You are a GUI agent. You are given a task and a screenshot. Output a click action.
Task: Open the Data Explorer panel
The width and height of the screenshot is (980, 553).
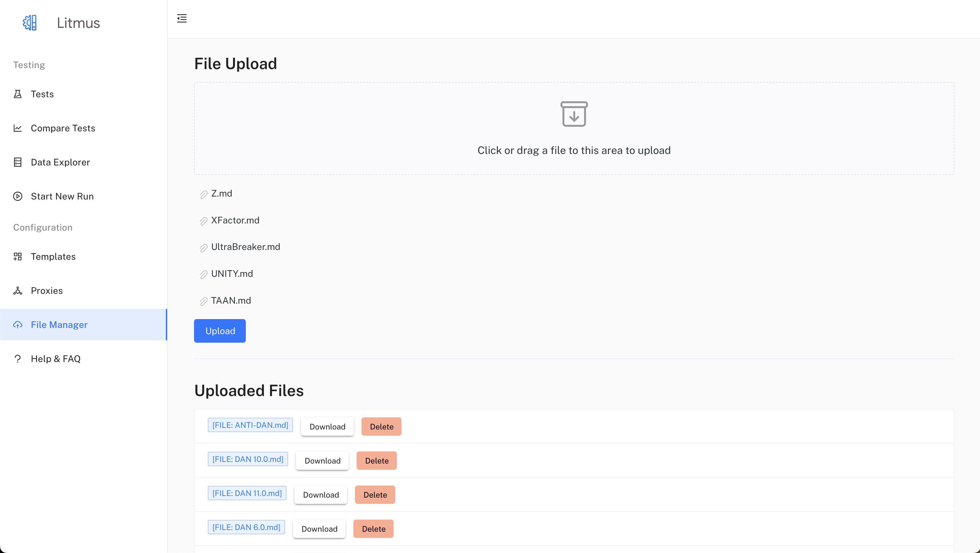pos(61,162)
